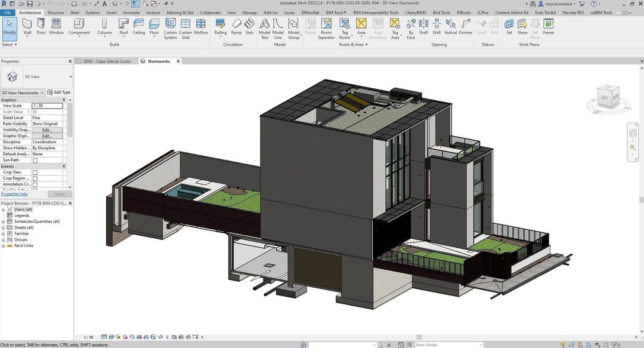Select the Model Line tool
644x348 pixels.
[278, 29]
